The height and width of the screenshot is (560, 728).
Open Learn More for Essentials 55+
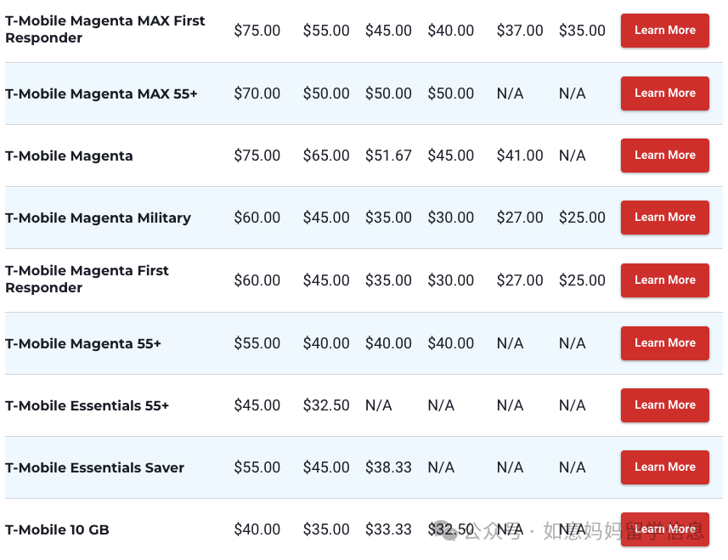click(x=664, y=405)
